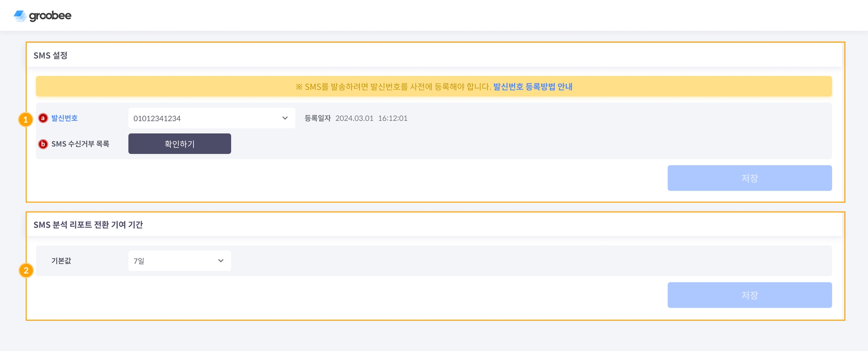Click the 등록일자 label
The width and height of the screenshot is (868, 351).
(x=318, y=118)
